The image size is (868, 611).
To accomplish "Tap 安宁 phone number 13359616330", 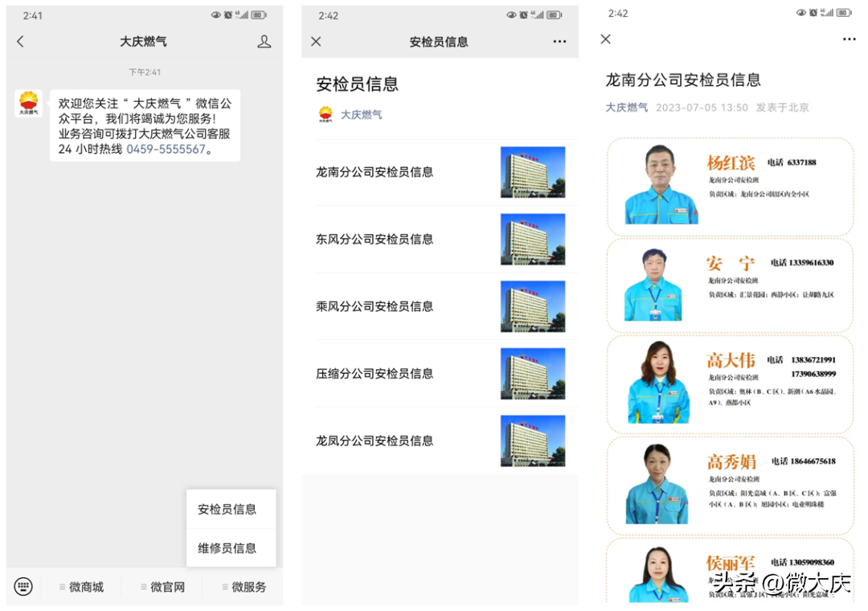I will pos(811,263).
